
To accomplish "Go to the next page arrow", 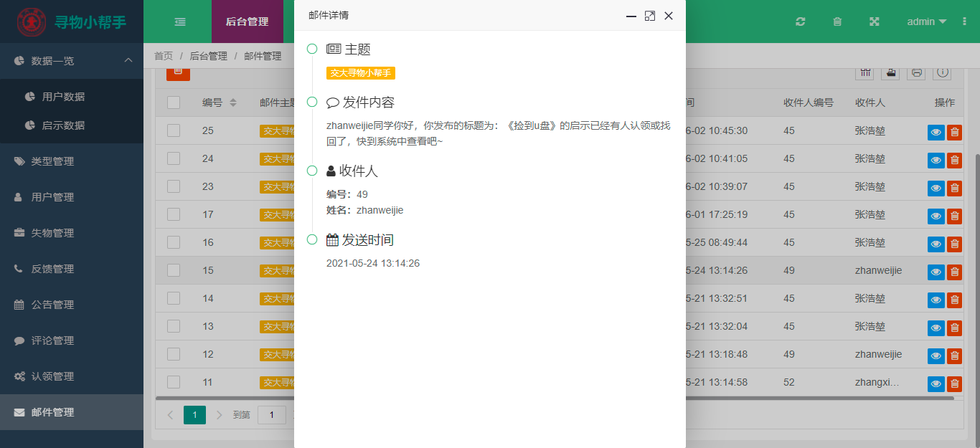I will pos(220,414).
